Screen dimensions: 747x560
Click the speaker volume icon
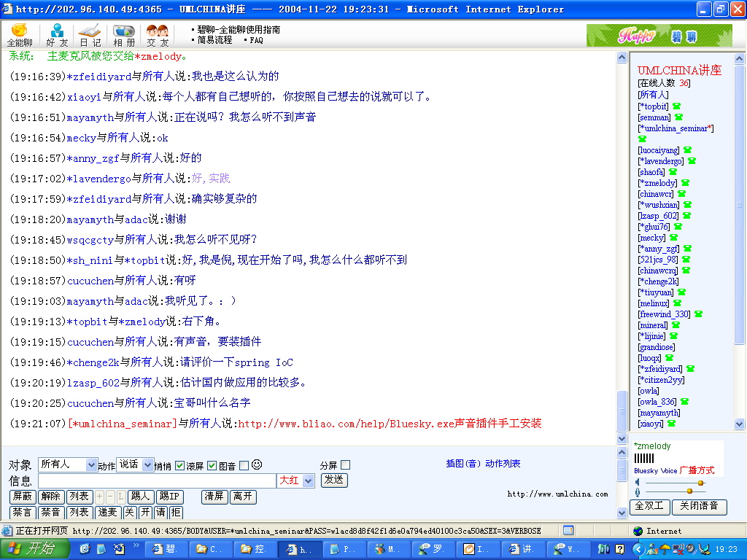coord(638,483)
